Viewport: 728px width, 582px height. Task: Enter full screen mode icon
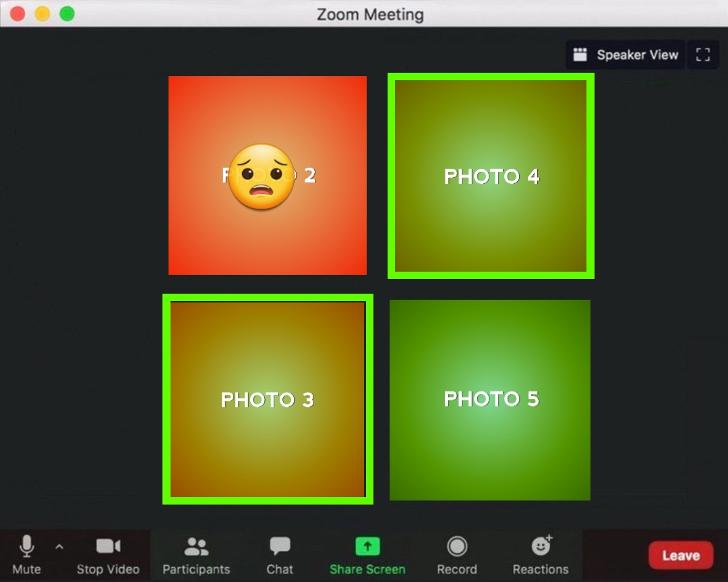[703, 55]
